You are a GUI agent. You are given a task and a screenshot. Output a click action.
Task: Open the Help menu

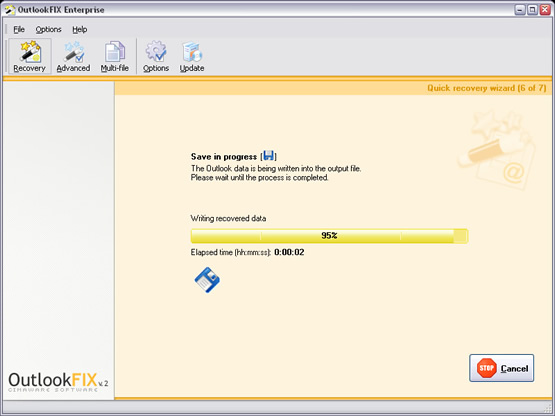click(80, 29)
